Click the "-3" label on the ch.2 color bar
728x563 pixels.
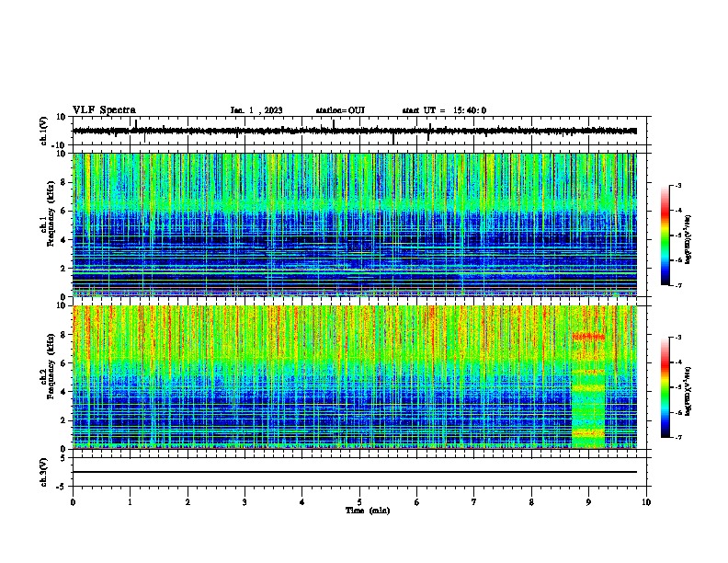tap(677, 338)
